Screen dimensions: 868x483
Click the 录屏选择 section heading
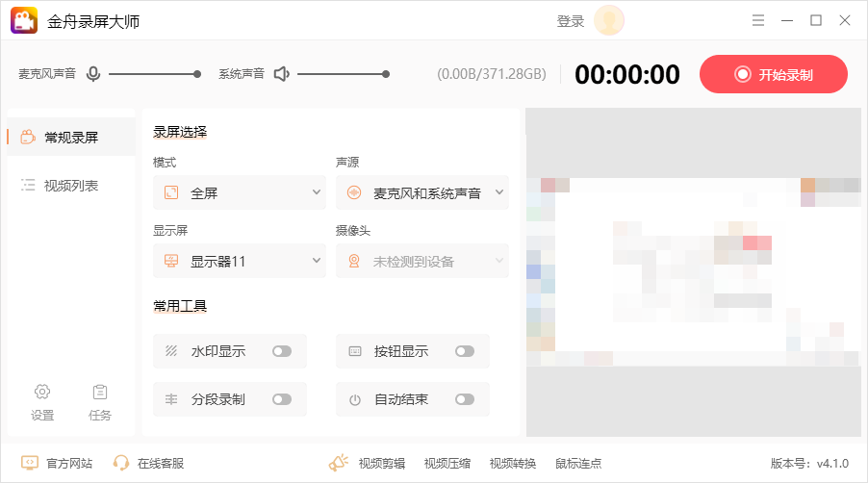(180, 132)
